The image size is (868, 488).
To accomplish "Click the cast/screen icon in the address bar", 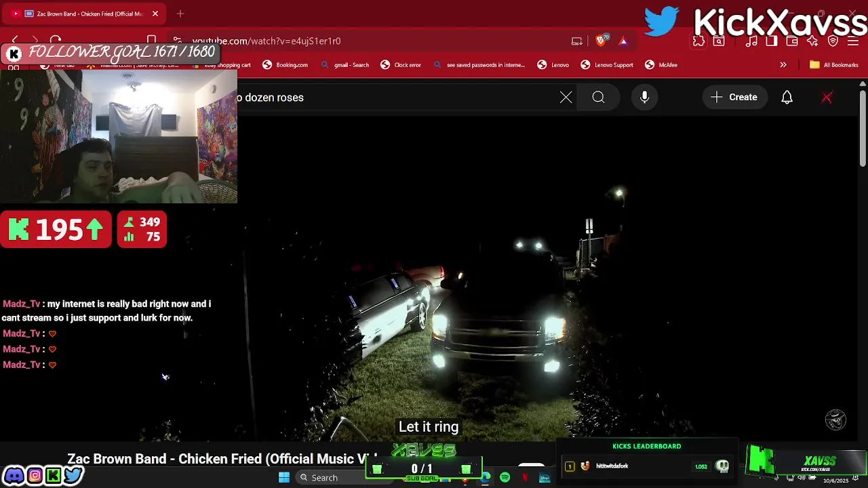I will pos(576,41).
